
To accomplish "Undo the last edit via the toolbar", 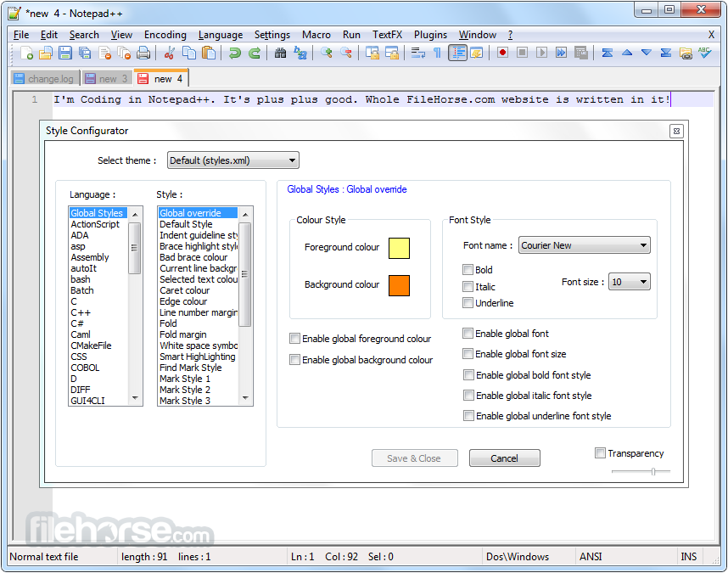I will pyautogui.click(x=236, y=53).
